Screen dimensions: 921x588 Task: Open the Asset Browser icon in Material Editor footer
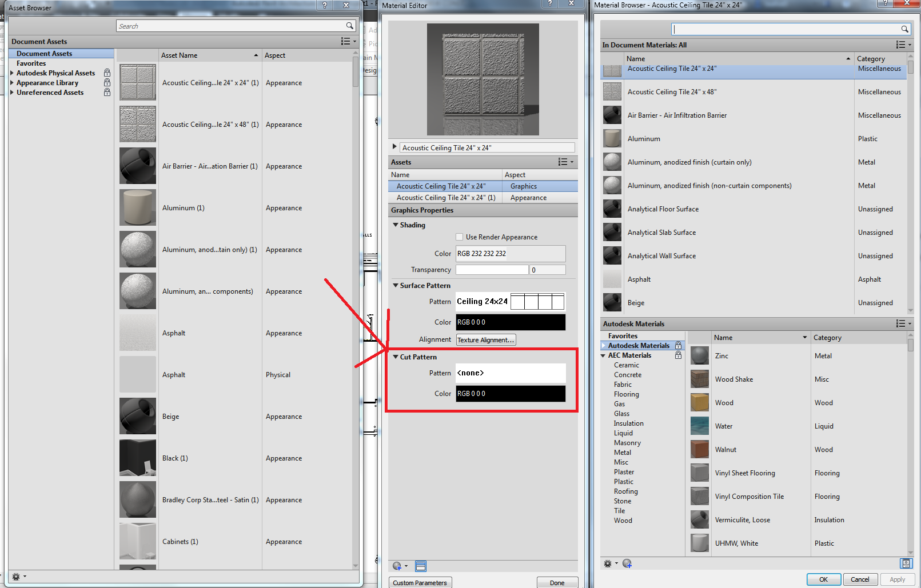(x=421, y=566)
